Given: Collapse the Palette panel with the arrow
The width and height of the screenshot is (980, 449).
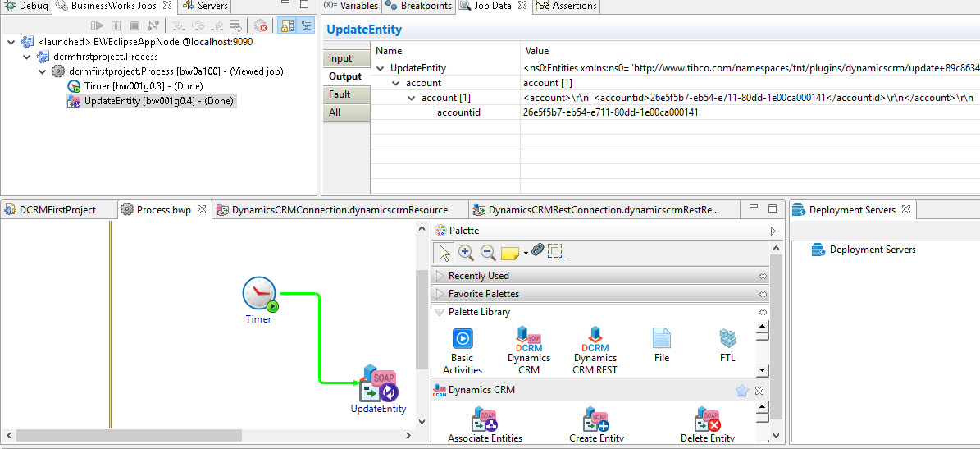Looking at the screenshot, I should point(773,231).
